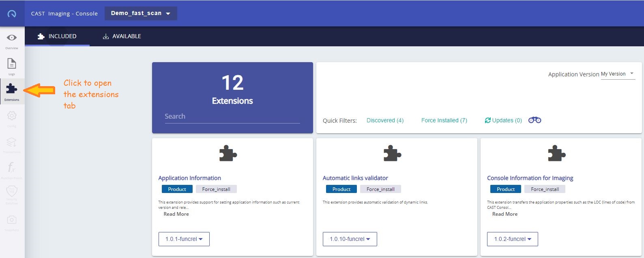Expand the 1.0.10-funcrel version dropdown

[350, 239]
